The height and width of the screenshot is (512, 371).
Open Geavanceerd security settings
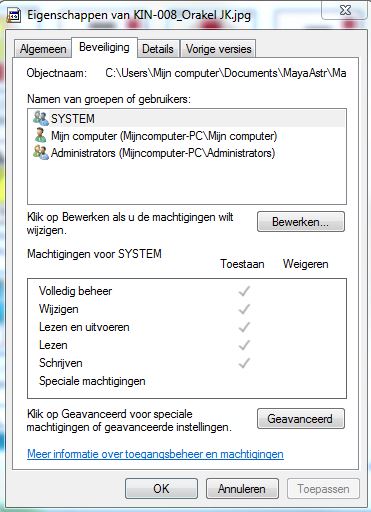point(301,419)
